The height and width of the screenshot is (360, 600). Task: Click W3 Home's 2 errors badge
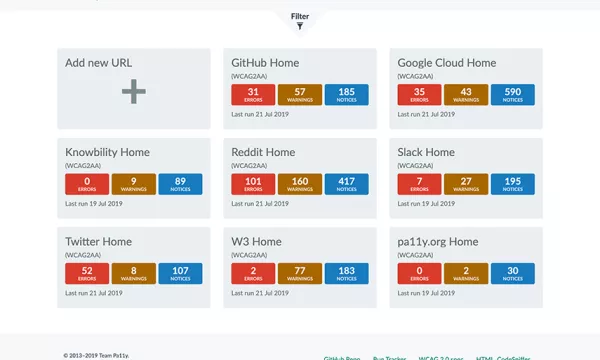coord(253,274)
